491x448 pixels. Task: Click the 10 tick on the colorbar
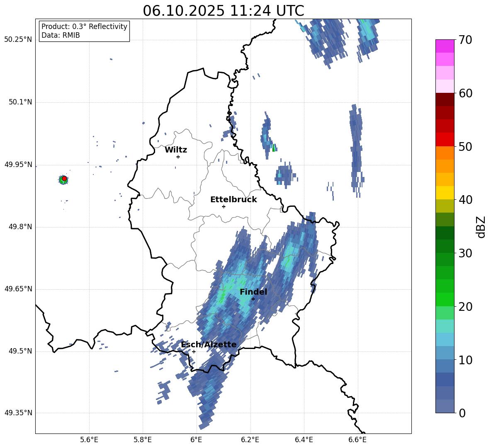pos(466,360)
